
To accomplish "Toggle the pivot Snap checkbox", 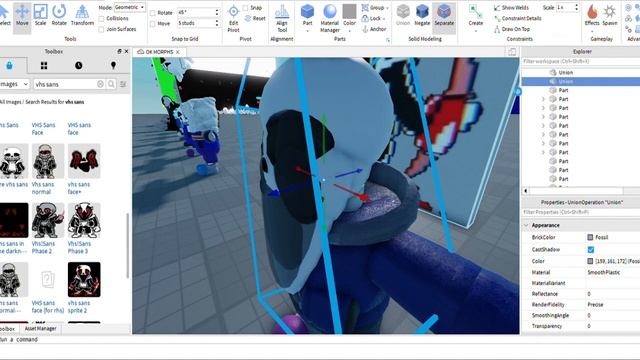I will point(245,8).
